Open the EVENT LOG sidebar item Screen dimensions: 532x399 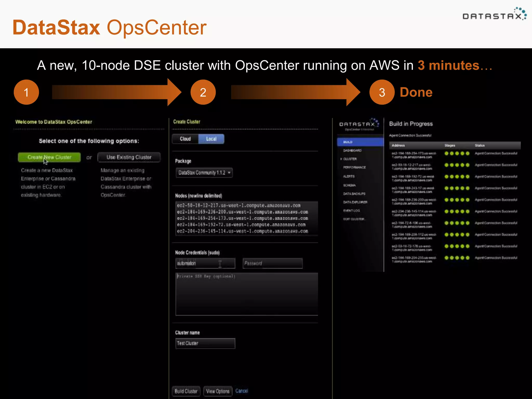click(351, 211)
